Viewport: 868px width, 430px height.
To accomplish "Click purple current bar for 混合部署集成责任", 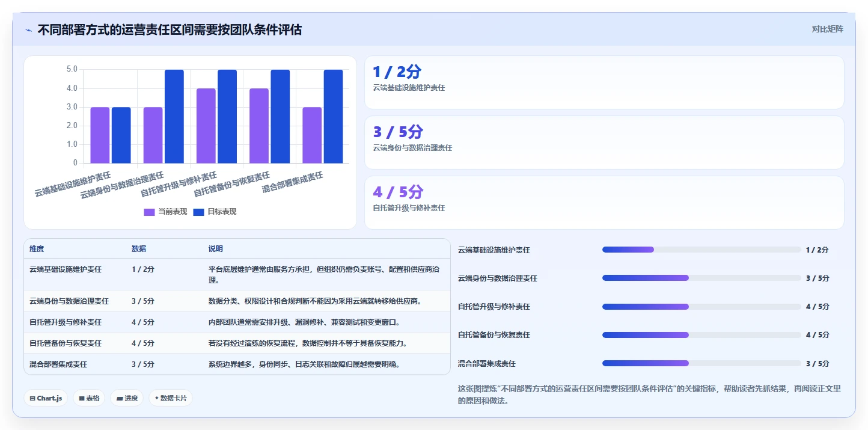I will pos(312,135).
